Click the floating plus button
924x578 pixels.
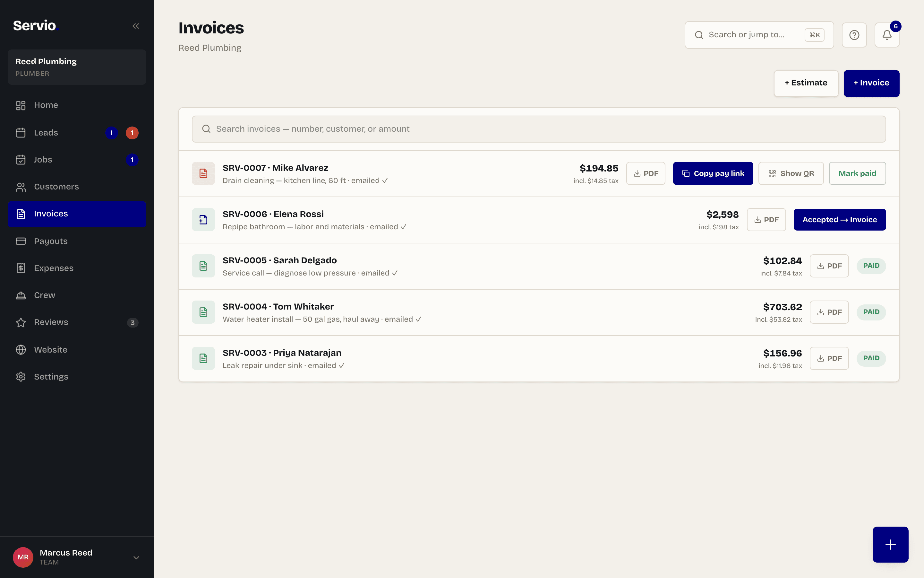coord(890,544)
